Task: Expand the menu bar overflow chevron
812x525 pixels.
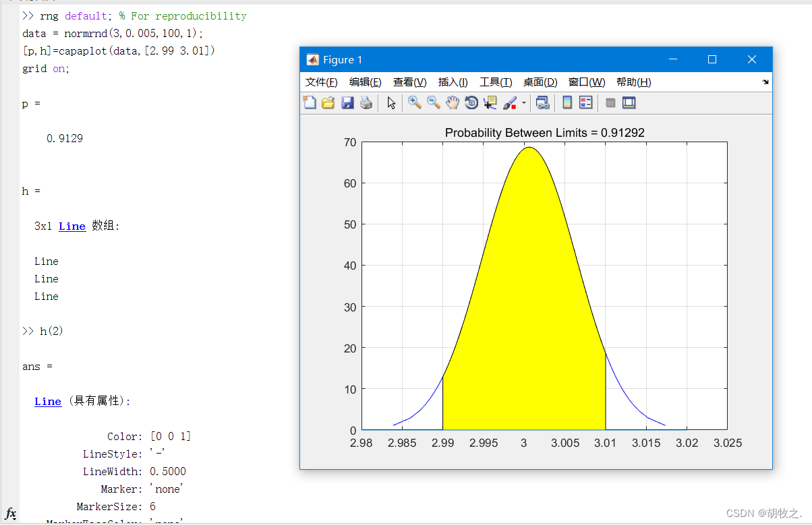Action: pos(764,82)
